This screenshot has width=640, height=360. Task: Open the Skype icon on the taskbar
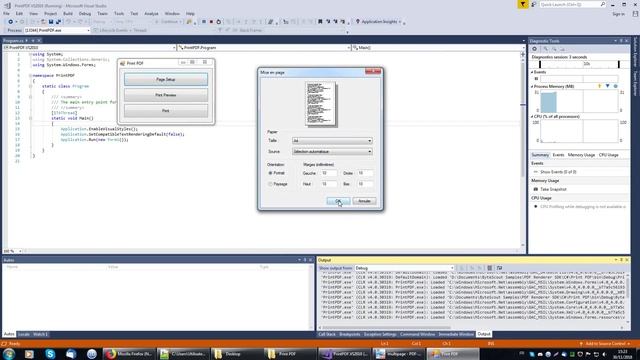click(x=50, y=354)
